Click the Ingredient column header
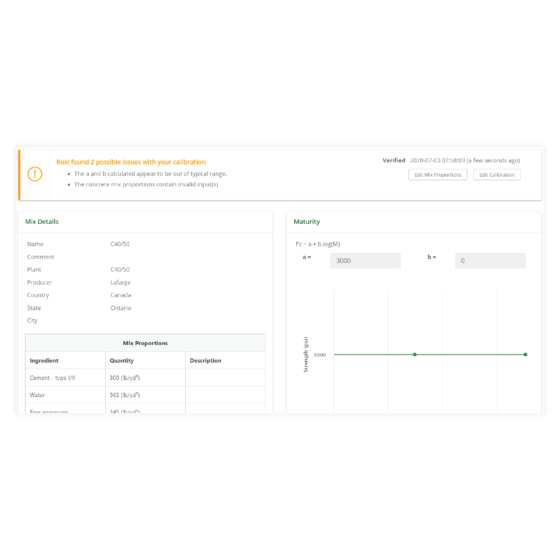This screenshot has width=560, height=560. coord(44,361)
